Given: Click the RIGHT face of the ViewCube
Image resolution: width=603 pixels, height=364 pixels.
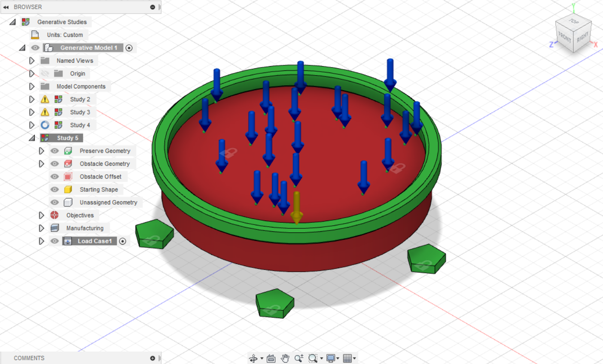Looking at the screenshot, I should 583,37.
